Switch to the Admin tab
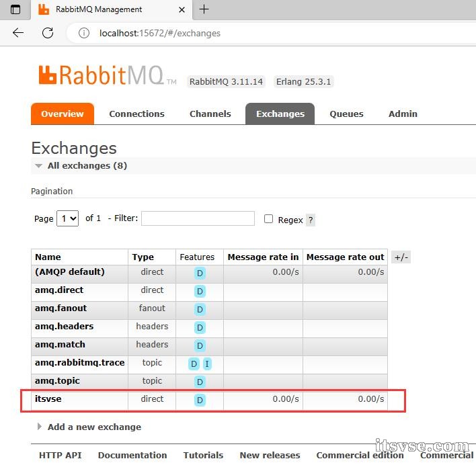Viewport: 476px width, 465px height. (403, 114)
